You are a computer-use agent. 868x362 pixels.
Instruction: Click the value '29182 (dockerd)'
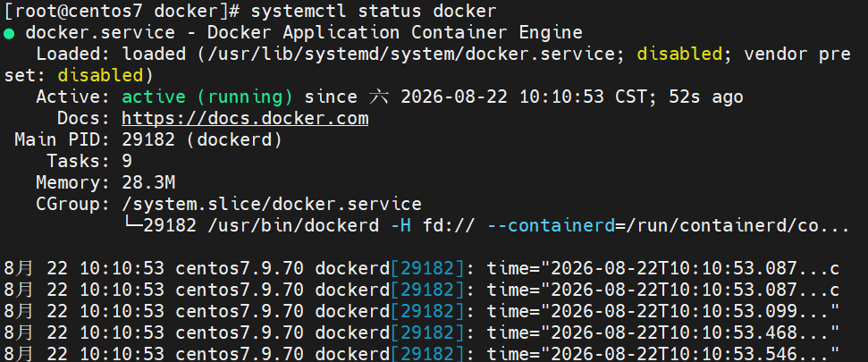202,140
